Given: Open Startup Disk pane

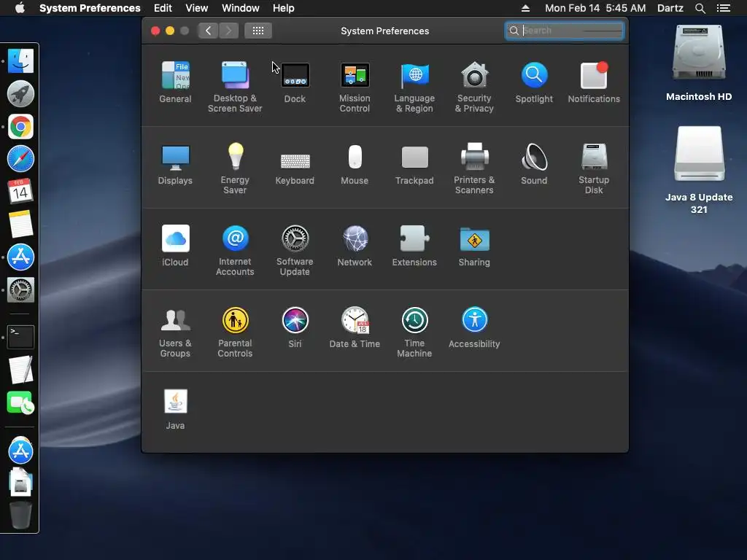Looking at the screenshot, I should 594,168.
